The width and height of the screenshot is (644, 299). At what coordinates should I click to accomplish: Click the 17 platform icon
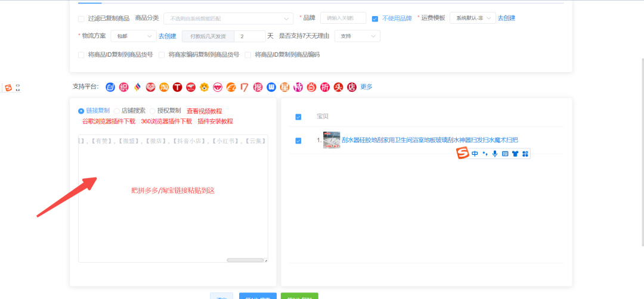point(244,87)
